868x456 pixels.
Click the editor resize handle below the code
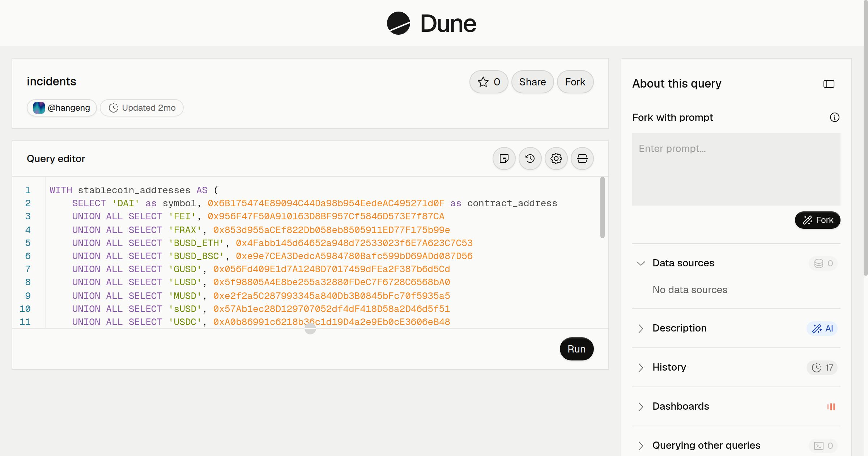[310, 329]
